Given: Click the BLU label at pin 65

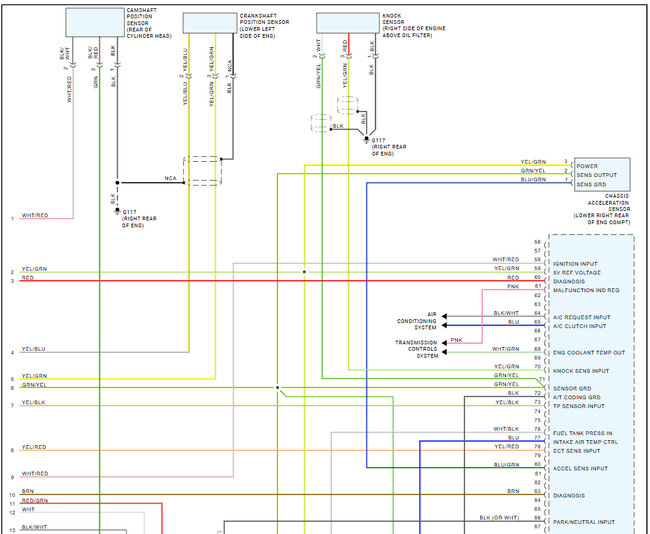Looking at the screenshot, I should (x=513, y=322).
